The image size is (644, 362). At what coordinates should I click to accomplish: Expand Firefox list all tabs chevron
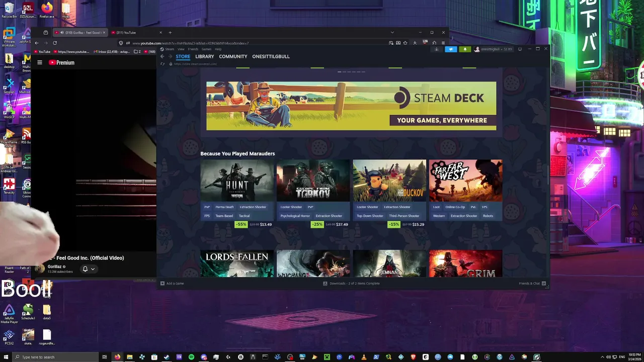pos(392,33)
